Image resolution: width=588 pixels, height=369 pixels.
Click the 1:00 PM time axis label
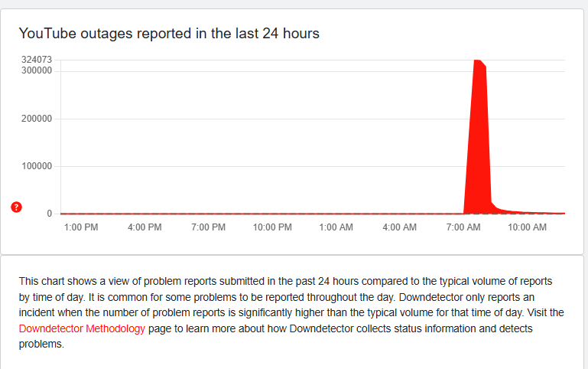(x=81, y=227)
